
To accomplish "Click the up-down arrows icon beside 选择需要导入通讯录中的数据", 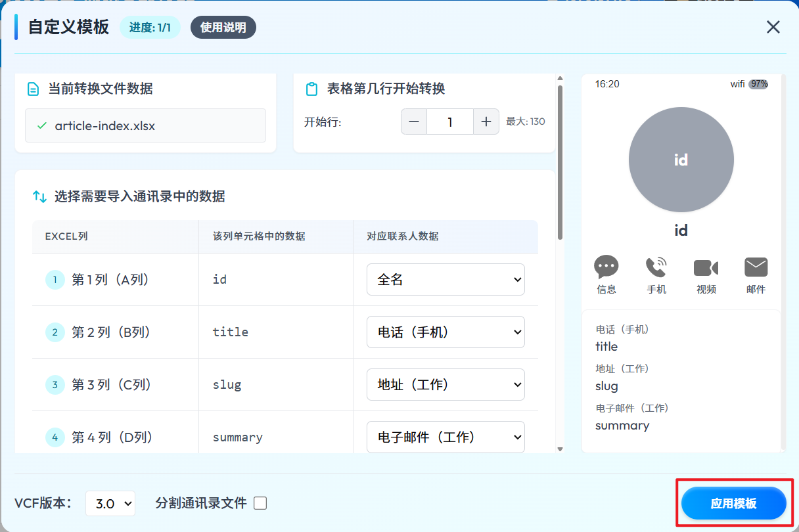I will coord(39,196).
